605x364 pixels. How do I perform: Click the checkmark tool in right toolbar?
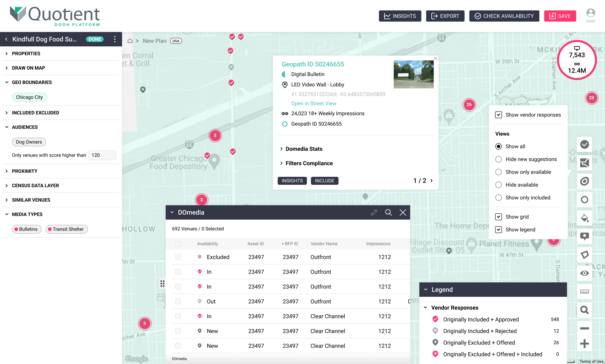coord(584,145)
